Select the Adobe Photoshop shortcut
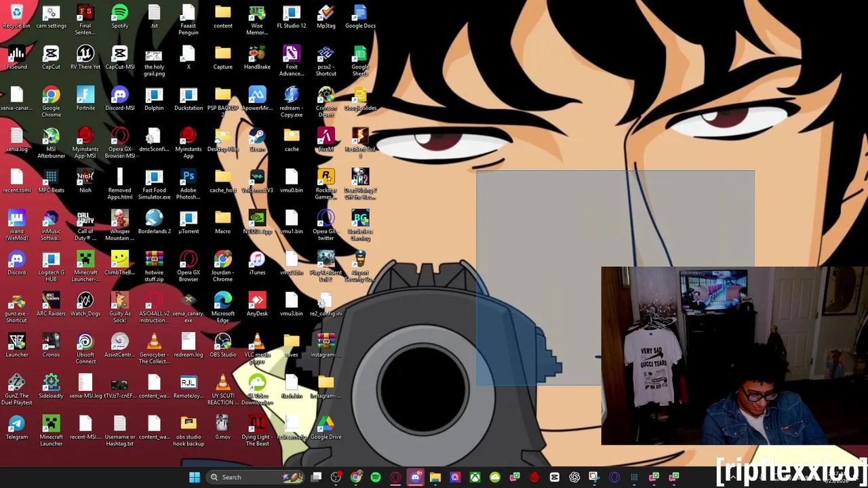868x488 pixels. point(189,184)
